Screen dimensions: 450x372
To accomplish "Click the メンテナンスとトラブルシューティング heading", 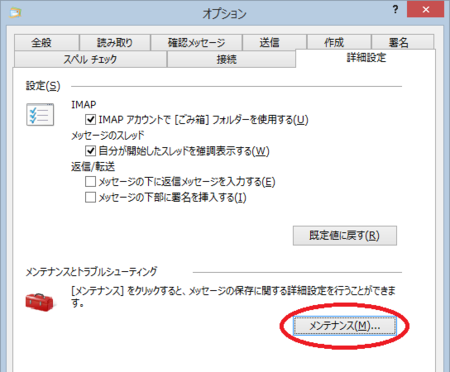I will pos(91,272).
